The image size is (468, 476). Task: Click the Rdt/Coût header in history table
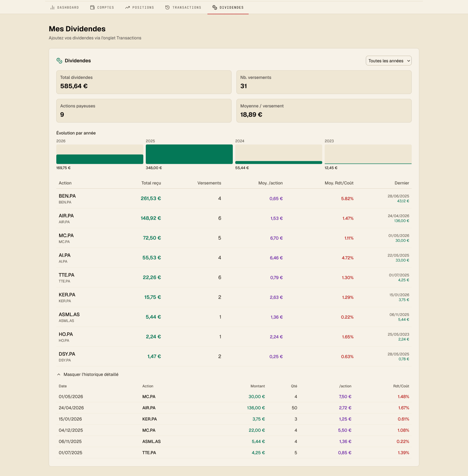(401, 386)
